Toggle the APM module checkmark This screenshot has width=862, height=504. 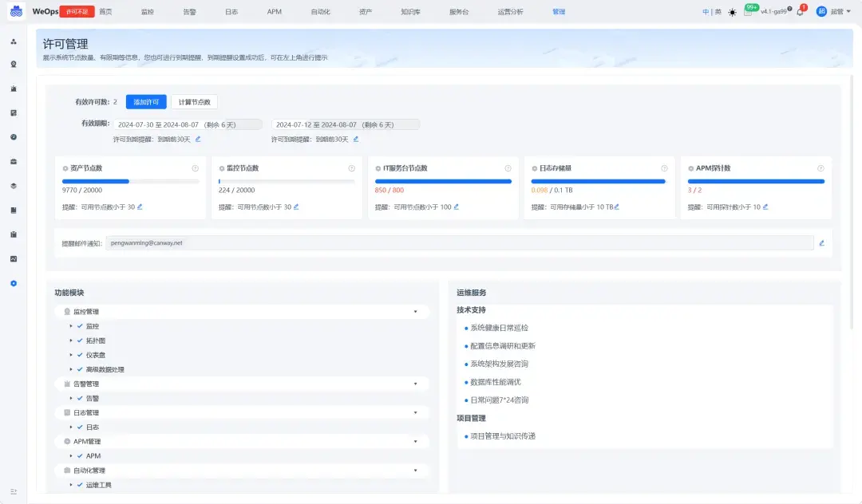click(80, 455)
